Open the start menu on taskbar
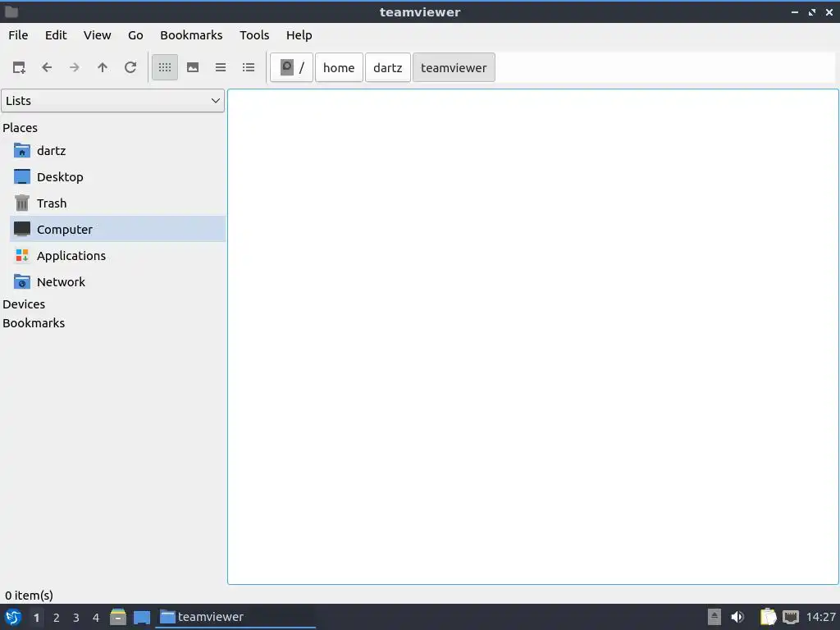Viewport: 840px width, 630px height. (13, 617)
